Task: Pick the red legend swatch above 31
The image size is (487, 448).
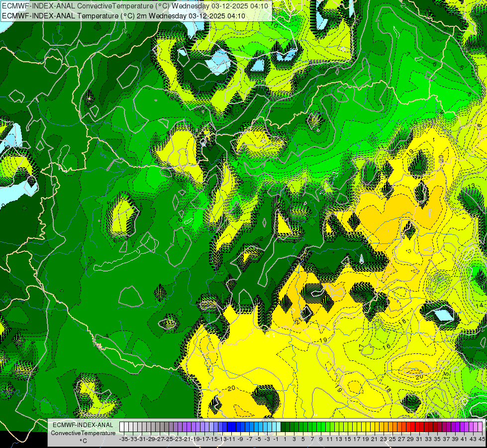Action: point(417,427)
